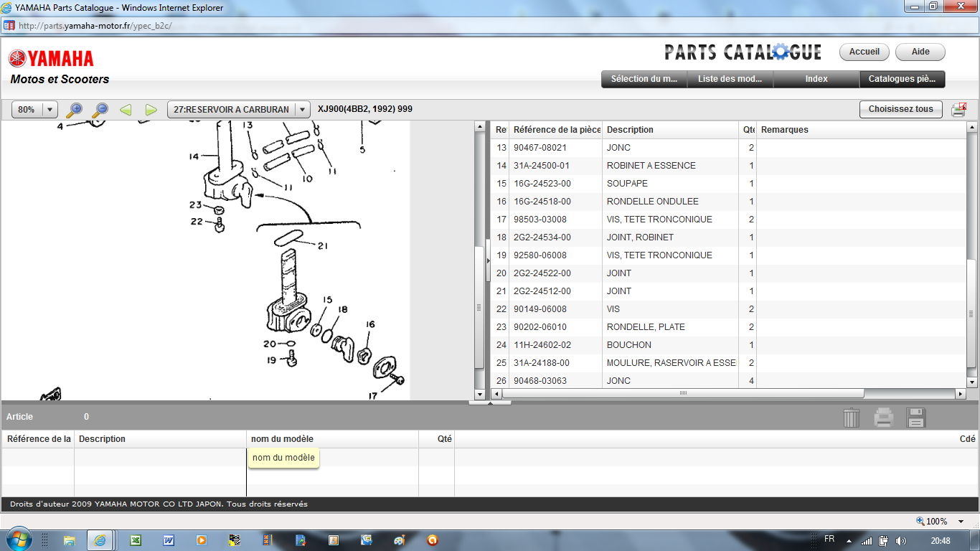
Task: Go to next diagram with right arrow
Action: (x=151, y=110)
